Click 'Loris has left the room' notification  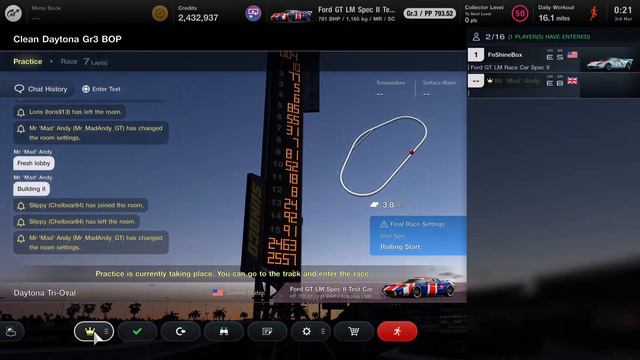[69, 112]
